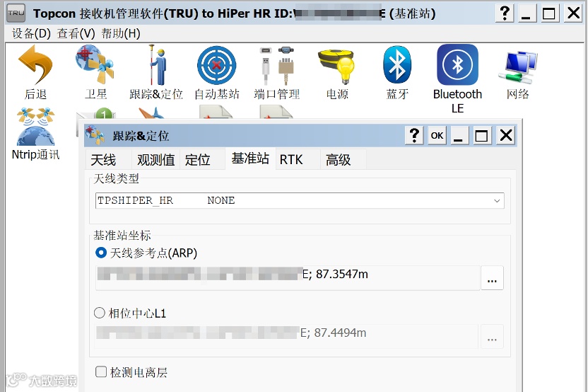Open the 端口管理 ports icon
588x392 pixels.
click(x=277, y=65)
